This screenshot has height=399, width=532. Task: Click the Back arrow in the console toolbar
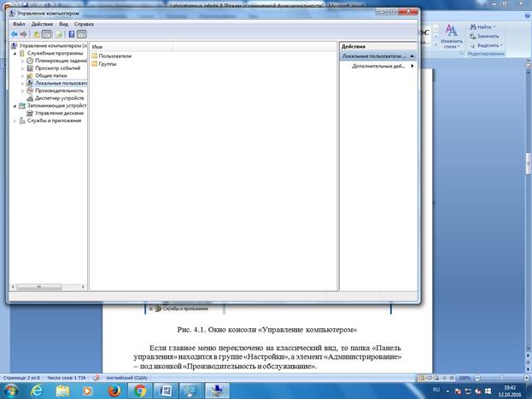point(15,34)
